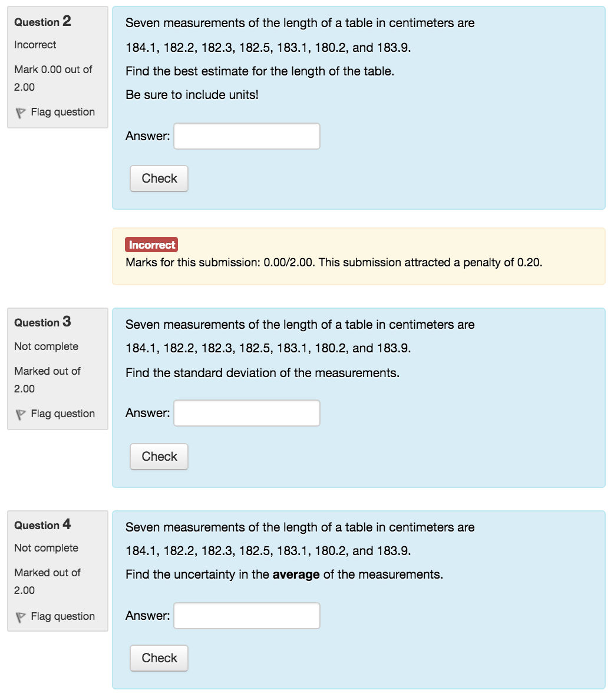Click the Incorrect label under Question 2
This screenshot has width=614, height=700.
(35, 45)
